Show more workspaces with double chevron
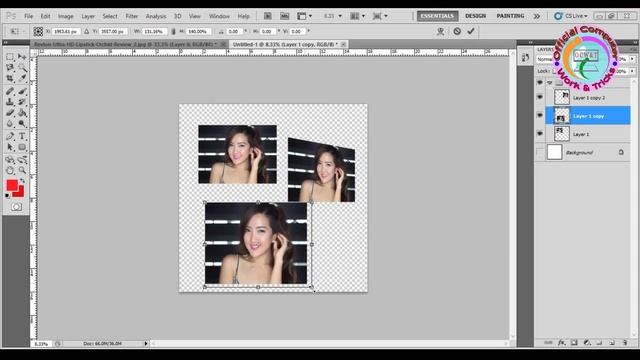Image resolution: width=640 pixels, height=360 pixels. (x=536, y=16)
